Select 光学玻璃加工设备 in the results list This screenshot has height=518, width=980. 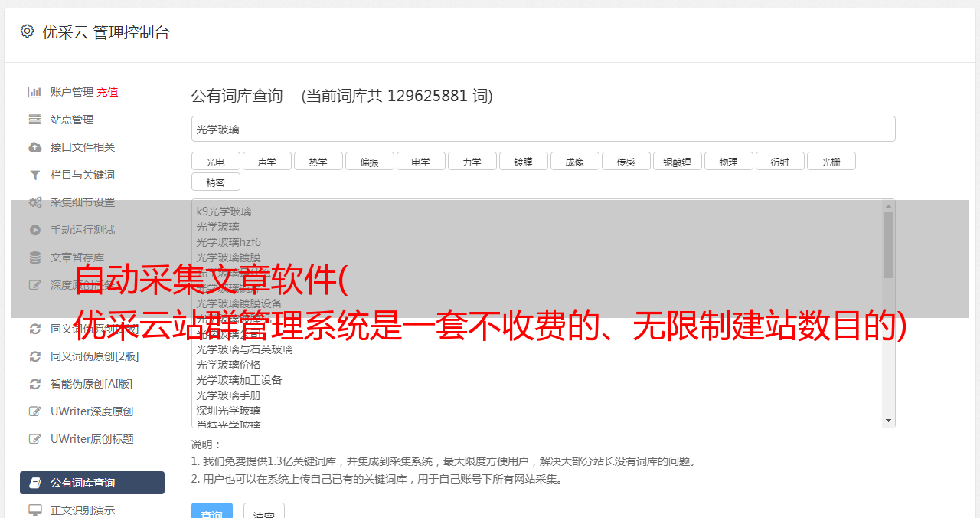pyautogui.click(x=239, y=380)
